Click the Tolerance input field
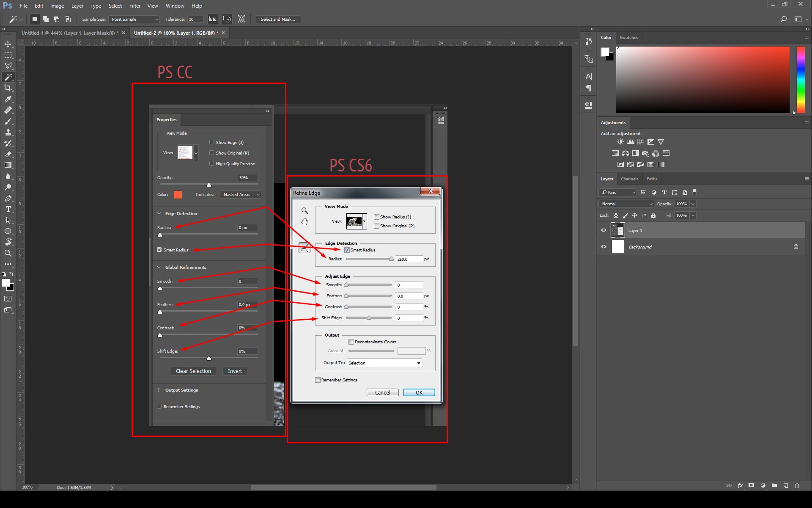 point(195,19)
